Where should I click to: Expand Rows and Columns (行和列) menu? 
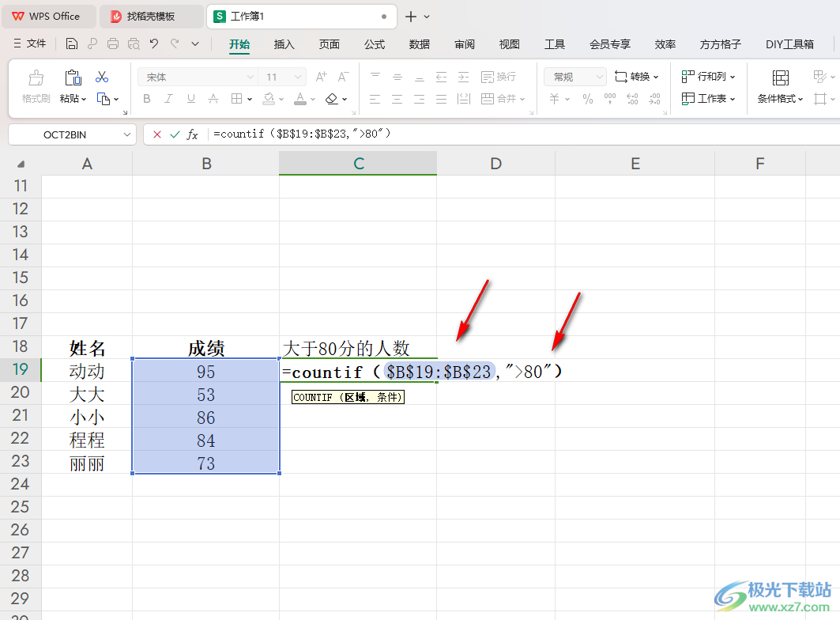(x=708, y=77)
